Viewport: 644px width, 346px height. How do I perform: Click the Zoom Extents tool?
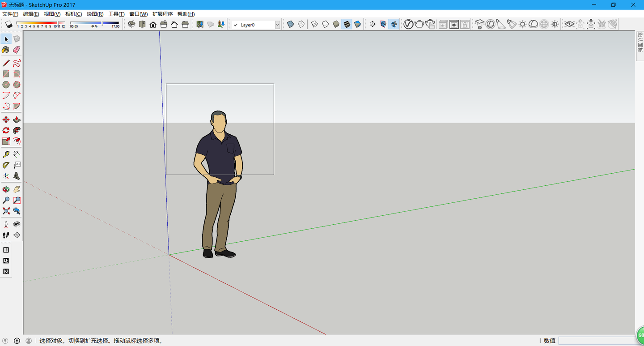tap(6, 211)
